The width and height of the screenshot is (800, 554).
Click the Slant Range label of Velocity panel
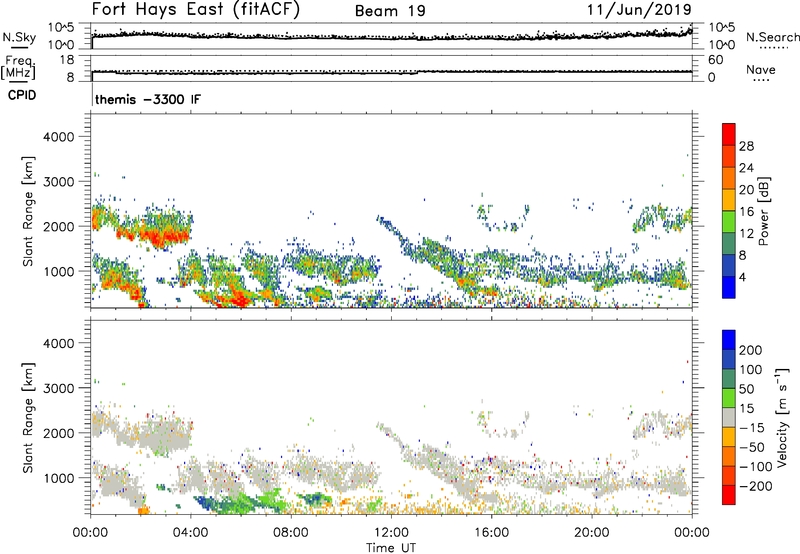coord(28,417)
